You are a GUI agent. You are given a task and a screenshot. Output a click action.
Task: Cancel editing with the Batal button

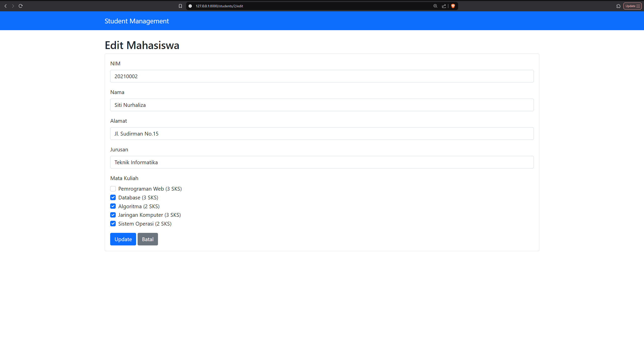[148, 239]
